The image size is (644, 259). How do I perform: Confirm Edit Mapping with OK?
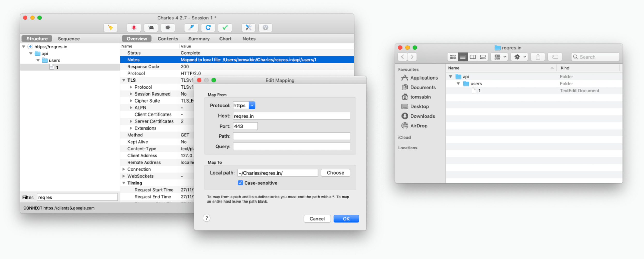(x=346, y=219)
